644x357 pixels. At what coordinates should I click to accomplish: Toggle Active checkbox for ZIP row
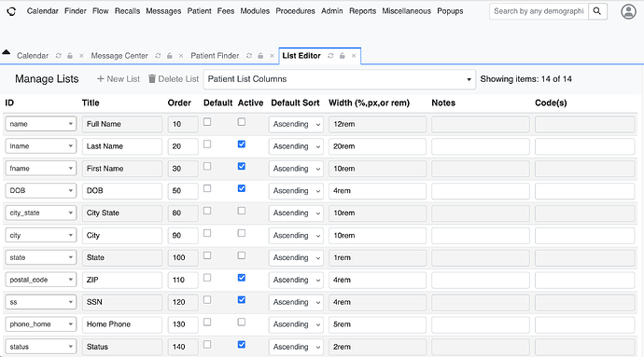click(242, 278)
